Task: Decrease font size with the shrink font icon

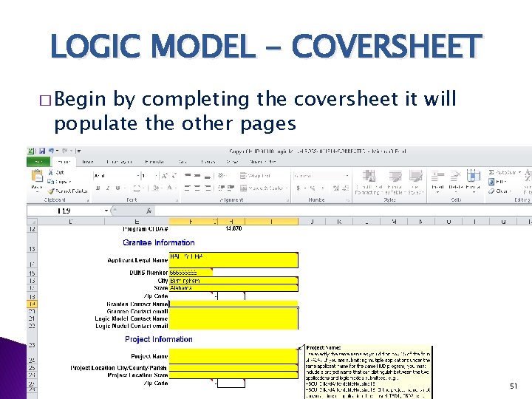Action: click(x=174, y=176)
